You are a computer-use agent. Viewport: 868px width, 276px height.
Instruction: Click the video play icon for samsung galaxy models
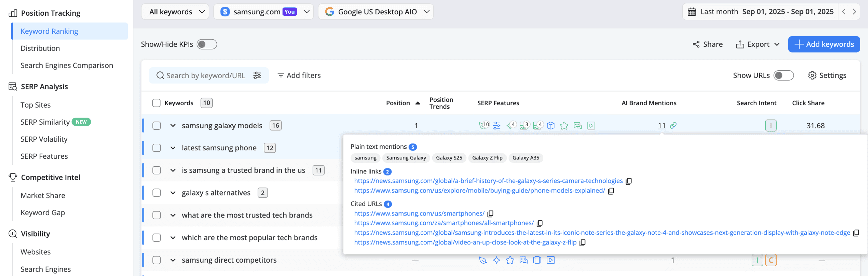tap(591, 126)
